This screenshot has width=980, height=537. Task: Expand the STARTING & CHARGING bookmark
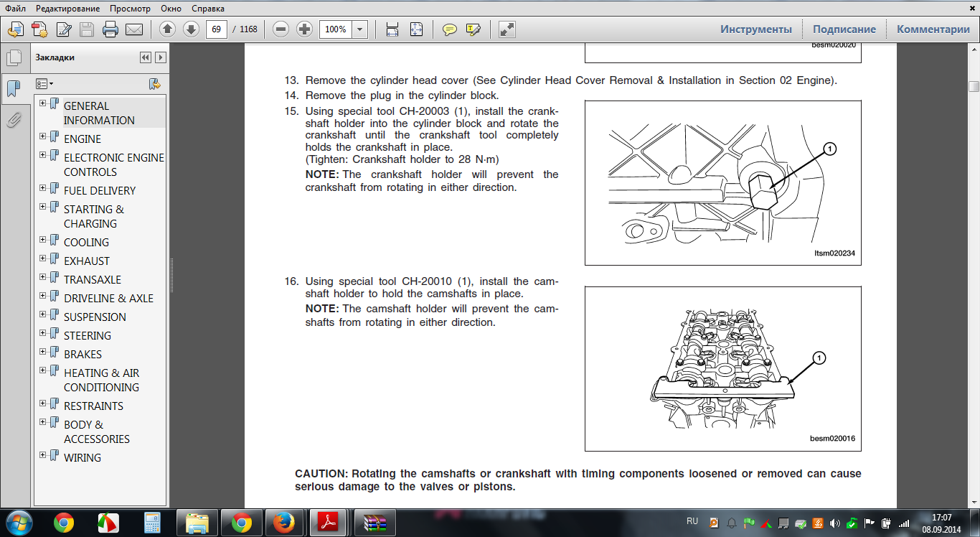point(43,207)
